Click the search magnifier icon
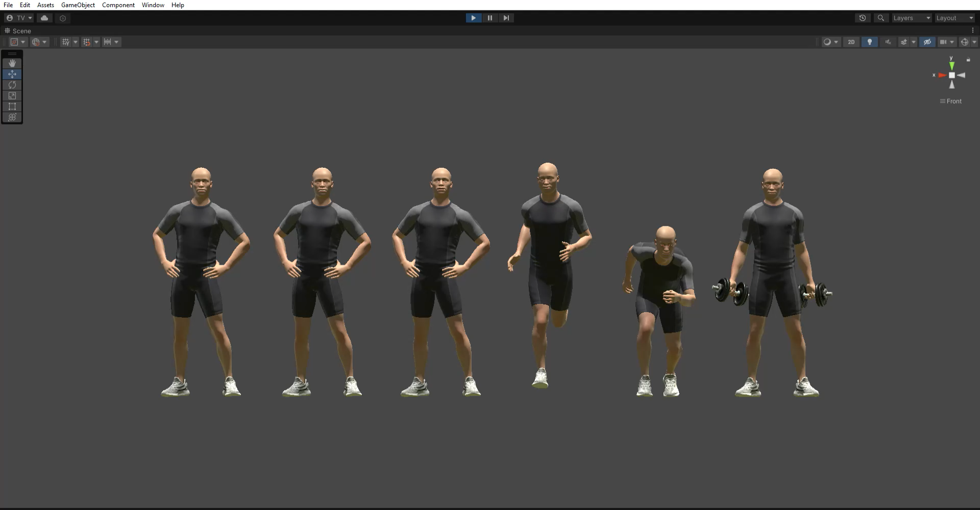The width and height of the screenshot is (980, 510). [880, 18]
